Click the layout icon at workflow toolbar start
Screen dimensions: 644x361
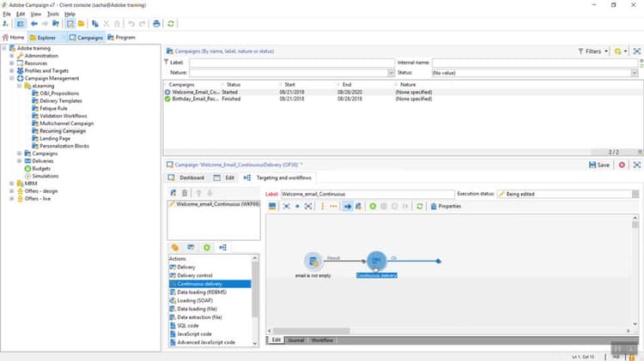tap(272, 207)
